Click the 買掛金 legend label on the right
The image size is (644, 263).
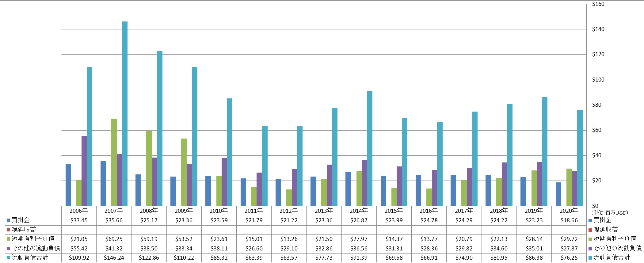point(602,220)
